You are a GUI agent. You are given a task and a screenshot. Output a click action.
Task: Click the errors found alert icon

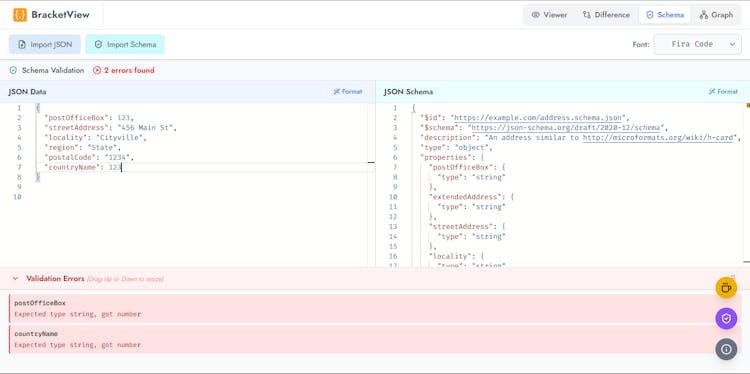coord(97,70)
